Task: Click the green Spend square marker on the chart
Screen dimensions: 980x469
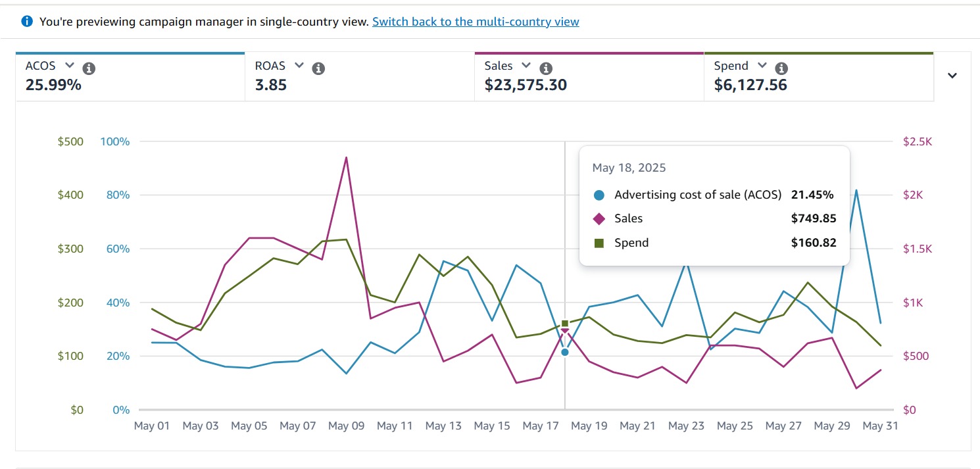Action: click(x=565, y=324)
